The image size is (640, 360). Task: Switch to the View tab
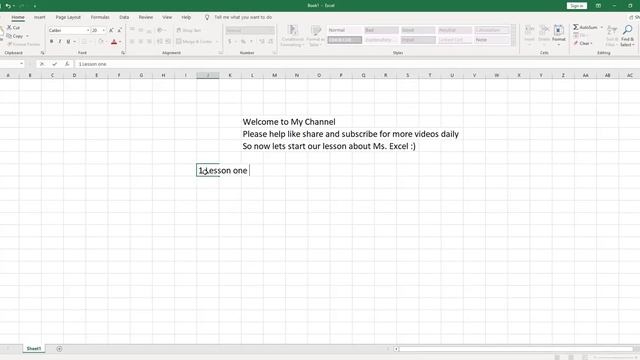[167, 17]
